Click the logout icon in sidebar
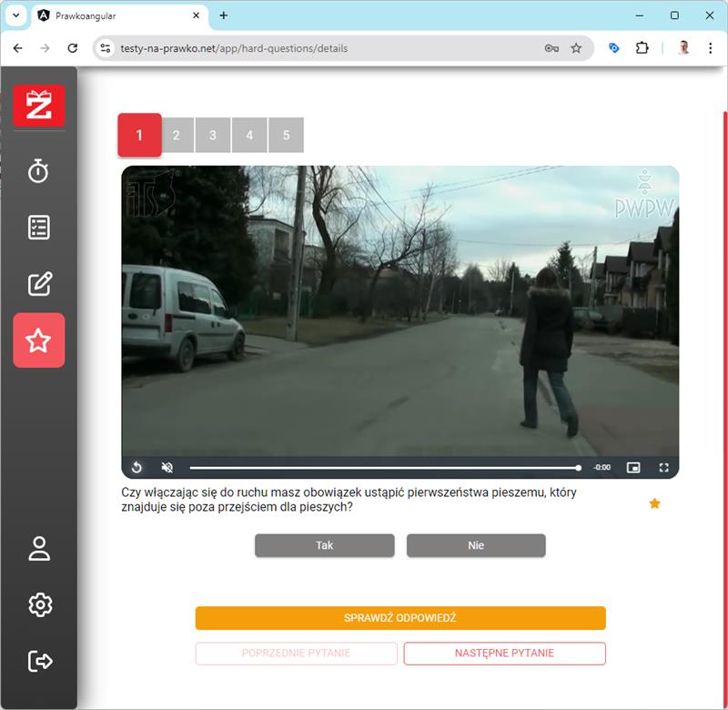 tap(39, 661)
